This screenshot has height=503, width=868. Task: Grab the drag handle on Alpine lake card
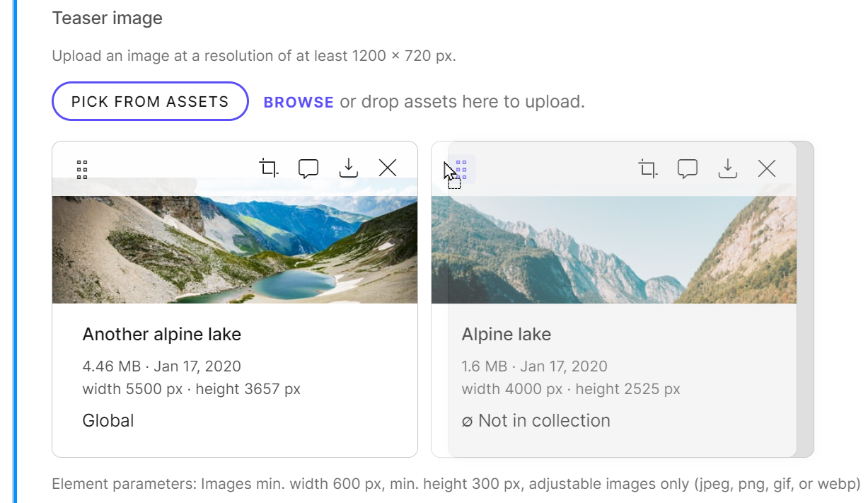461,170
